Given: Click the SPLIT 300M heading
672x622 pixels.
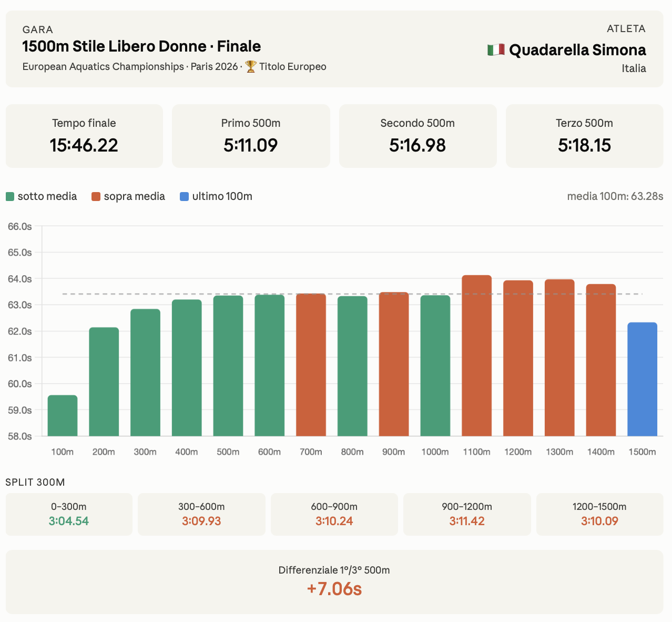Looking at the screenshot, I should click(35, 483).
